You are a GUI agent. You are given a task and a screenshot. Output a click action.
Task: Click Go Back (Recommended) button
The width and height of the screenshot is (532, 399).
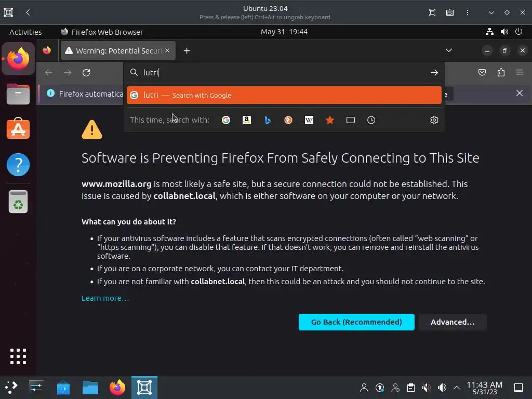[x=356, y=322]
